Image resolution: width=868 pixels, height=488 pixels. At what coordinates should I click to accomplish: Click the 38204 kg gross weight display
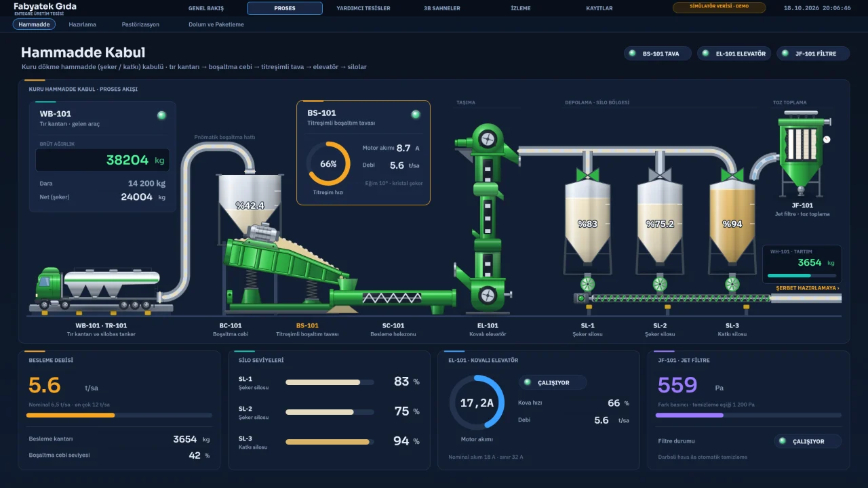[x=102, y=160]
